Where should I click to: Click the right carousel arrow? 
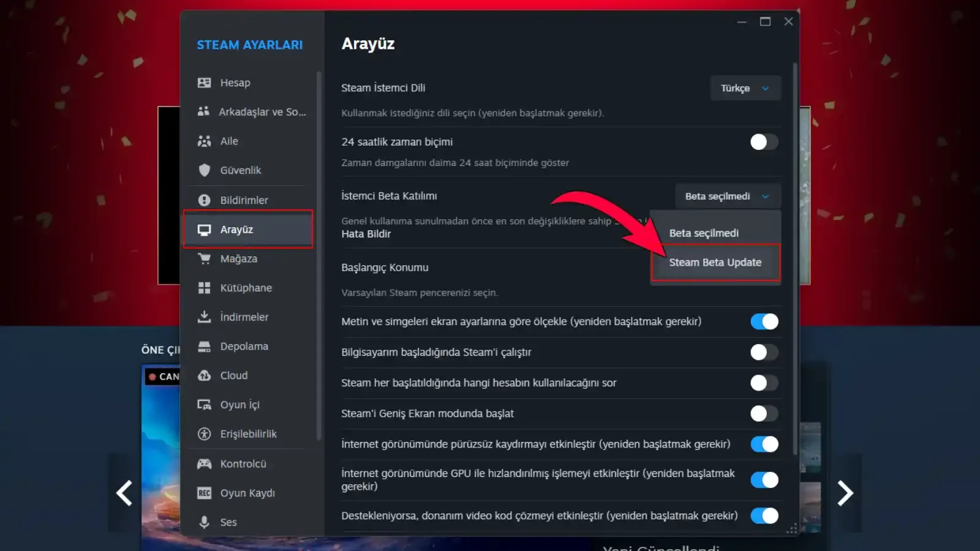click(x=845, y=493)
